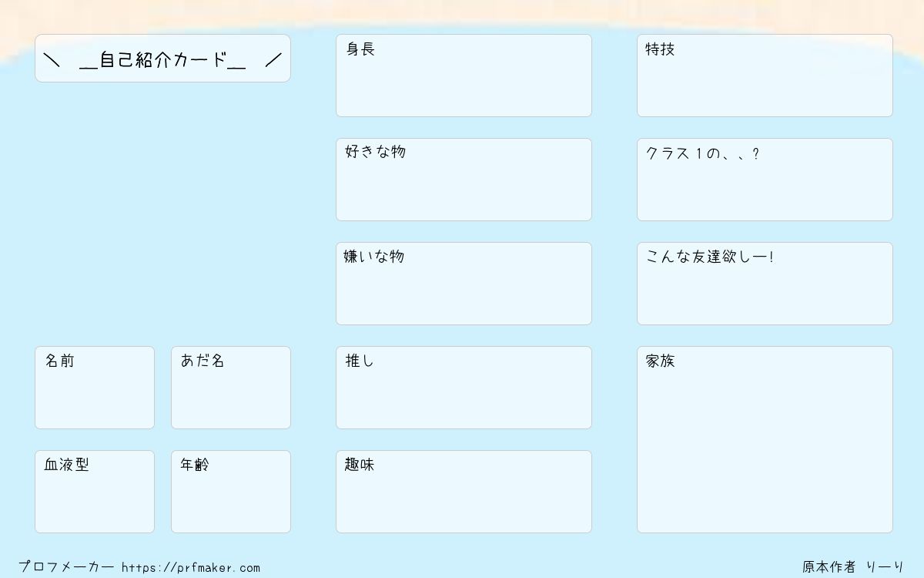Click the 自己紹介カード title banner
This screenshot has height=578, width=924.
coord(162,58)
